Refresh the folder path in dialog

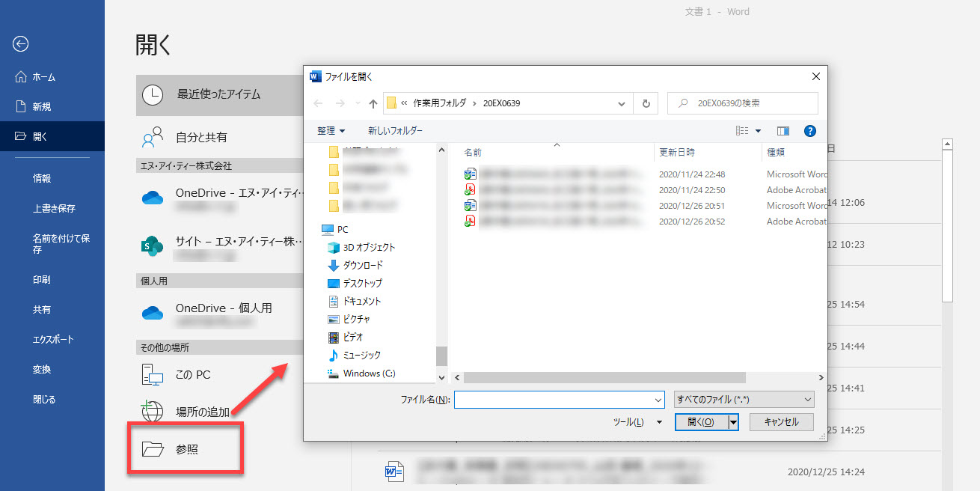coord(646,103)
